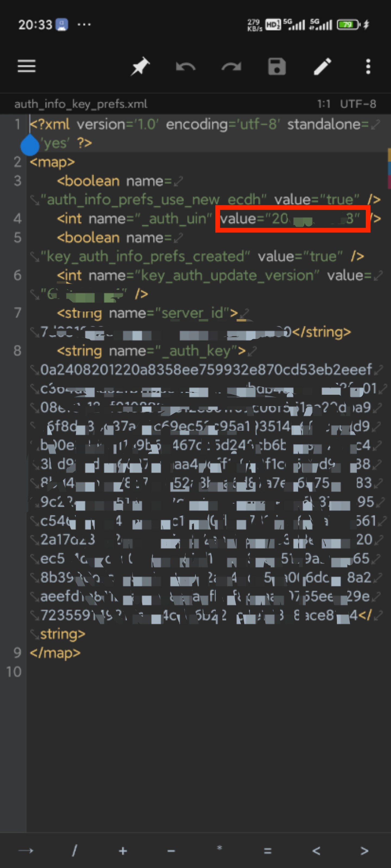Image resolution: width=391 pixels, height=868 pixels.
Task: Tap the colored minimap scrollbar markers
Action: [389, 168]
